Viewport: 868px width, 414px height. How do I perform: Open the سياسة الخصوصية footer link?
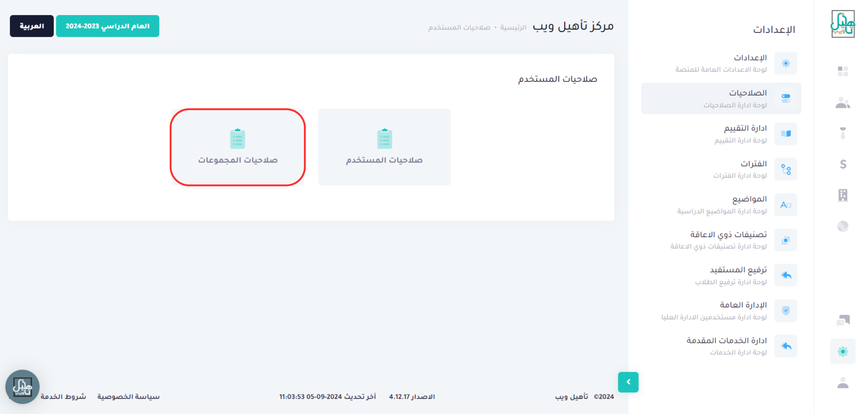(128, 396)
